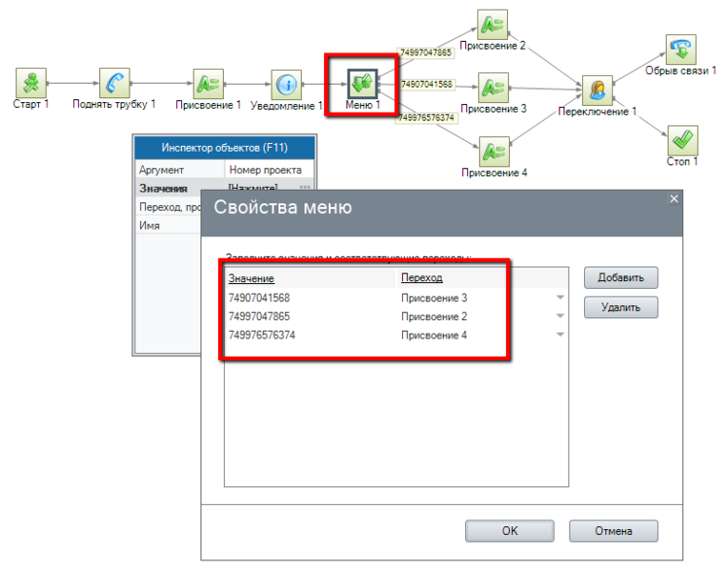Select the Уведомление 1 info icon
Viewport: 728px width, 571px height.
point(286,85)
